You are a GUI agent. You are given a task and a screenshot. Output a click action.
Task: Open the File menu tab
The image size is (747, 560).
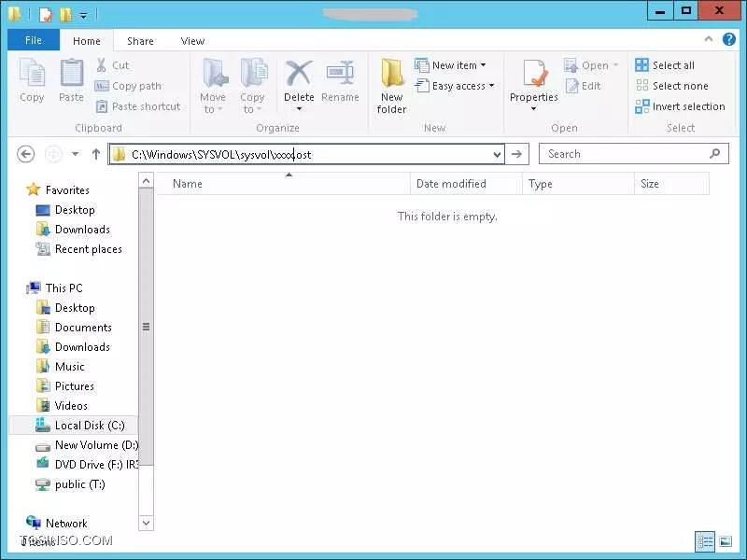(x=34, y=40)
